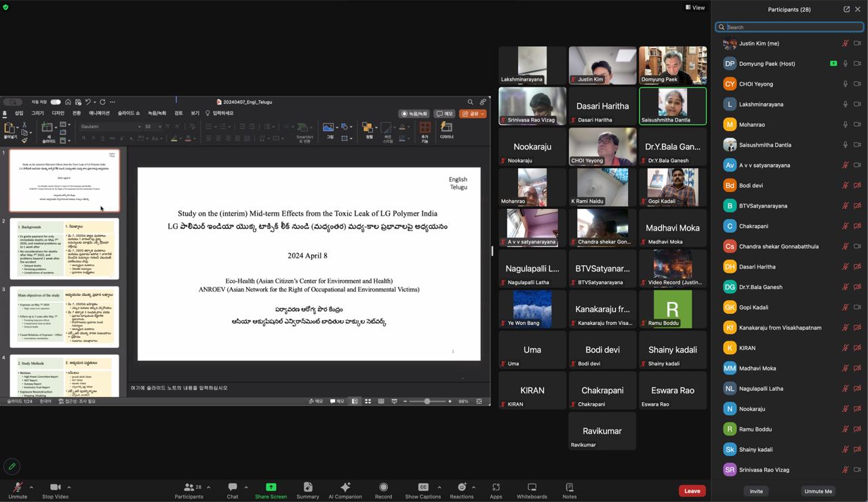The width and height of the screenshot is (868, 502).
Task: Start slideshow from status bar icon
Action: 394,402
